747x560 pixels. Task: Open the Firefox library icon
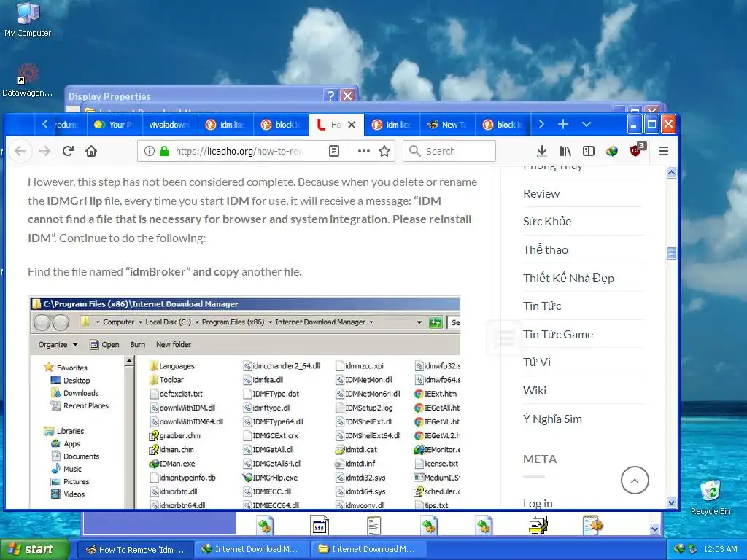click(565, 152)
